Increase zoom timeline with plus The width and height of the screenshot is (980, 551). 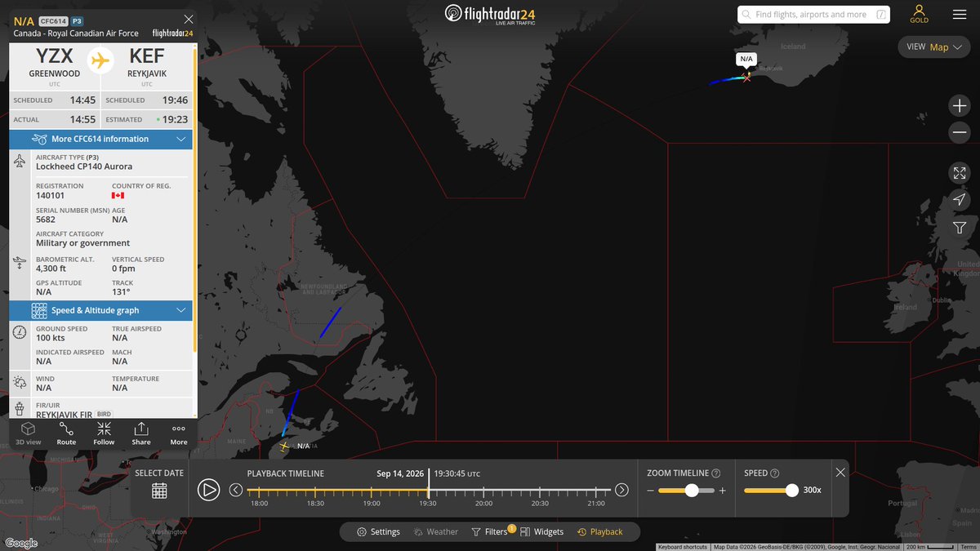coord(722,491)
